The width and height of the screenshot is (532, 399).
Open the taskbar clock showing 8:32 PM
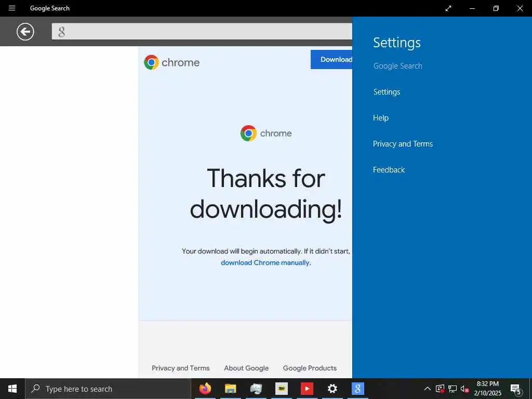[487, 389]
